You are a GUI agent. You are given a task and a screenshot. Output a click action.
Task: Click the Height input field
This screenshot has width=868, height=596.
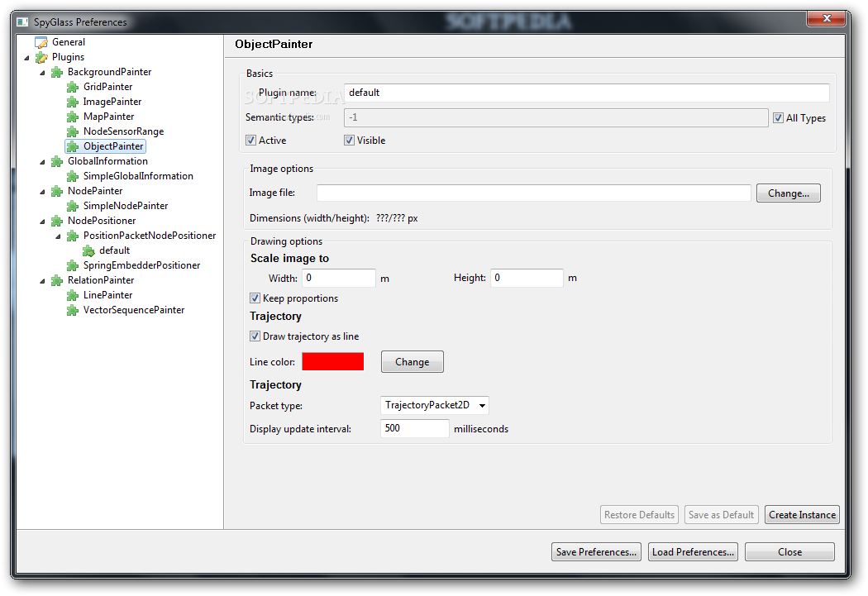click(x=527, y=278)
